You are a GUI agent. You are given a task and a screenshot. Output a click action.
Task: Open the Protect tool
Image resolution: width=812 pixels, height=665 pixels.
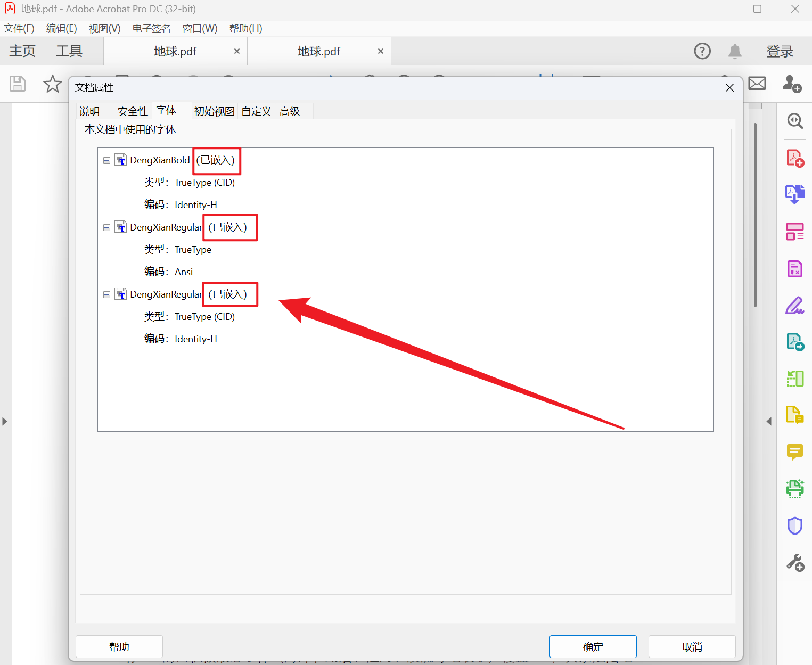[x=794, y=526]
